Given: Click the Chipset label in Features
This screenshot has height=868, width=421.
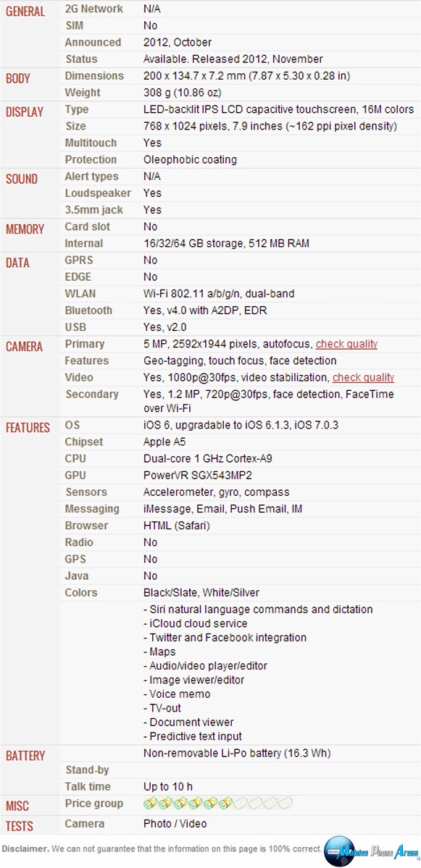Looking at the screenshot, I should tap(84, 442).
